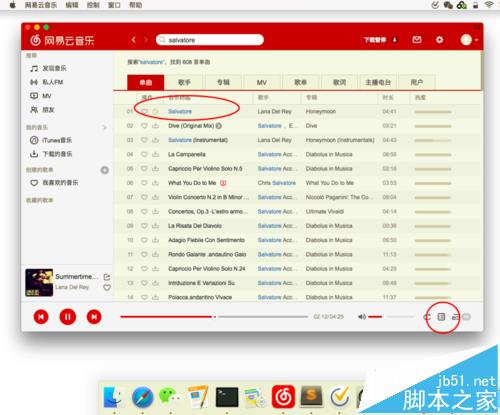The width and height of the screenshot is (500, 415).
Task: Open the 窗口 menu in menu bar
Action: pos(114,5)
